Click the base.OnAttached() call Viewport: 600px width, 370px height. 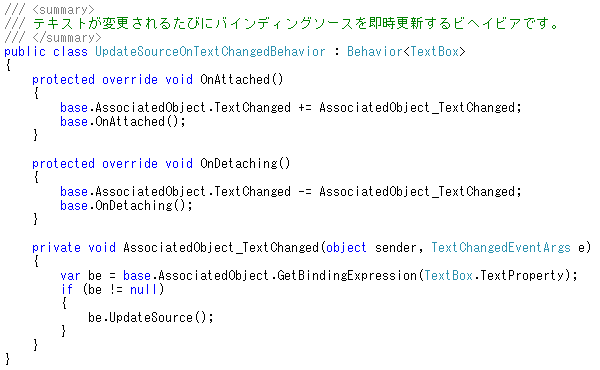(x=122, y=122)
